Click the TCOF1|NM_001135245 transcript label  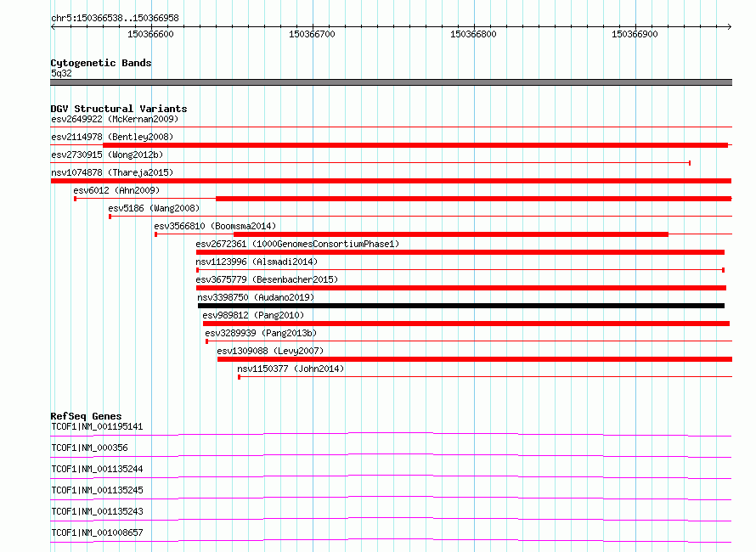97,490
